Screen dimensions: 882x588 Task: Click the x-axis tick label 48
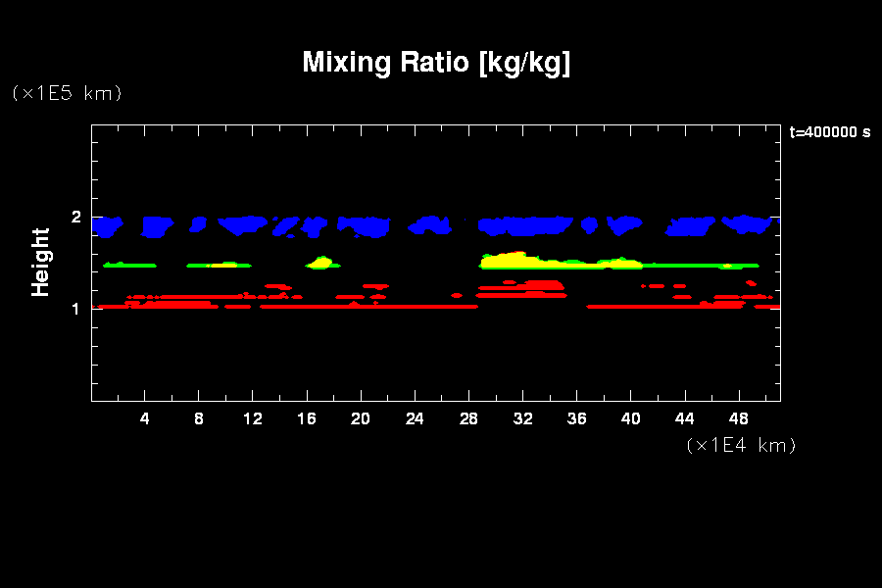point(738,419)
